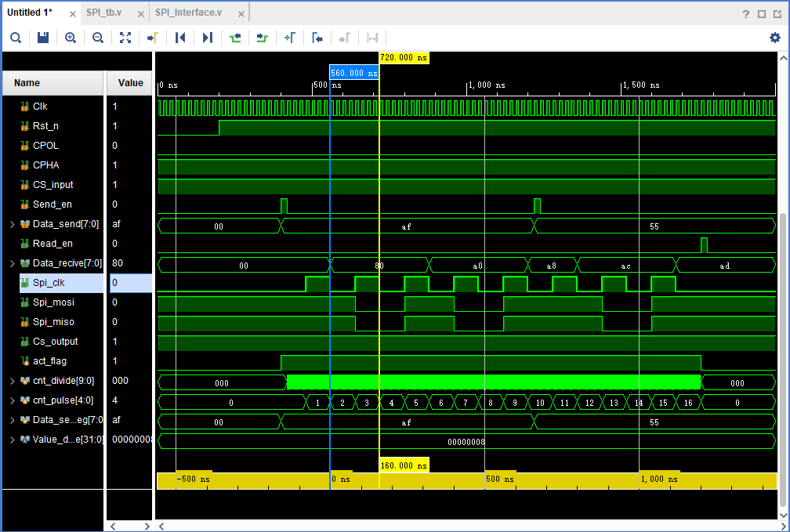Image resolution: width=790 pixels, height=532 pixels.
Task: Click the Zoom Fit icon
Action: pos(125,38)
